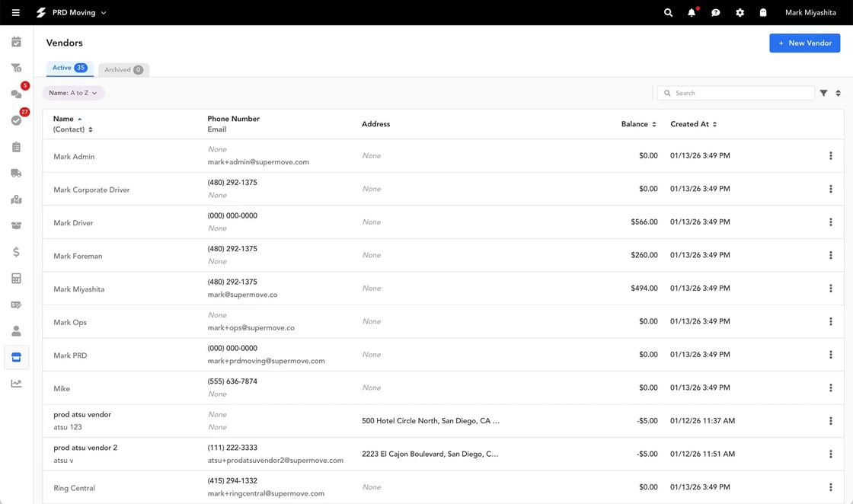The height and width of the screenshot is (504, 853).
Task: Click the ghost icon in top bar
Action: tap(763, 12)
